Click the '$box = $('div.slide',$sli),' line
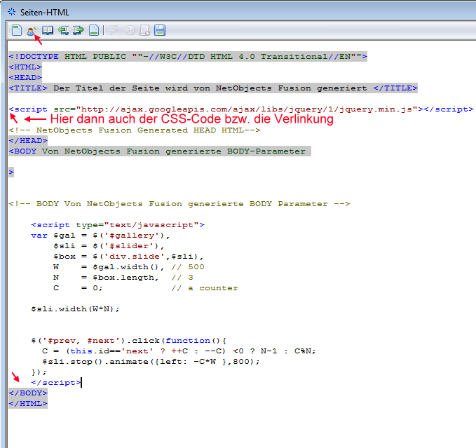Viewport: 476px width, 448px height. pyautogui.click(x=128, y=257)
